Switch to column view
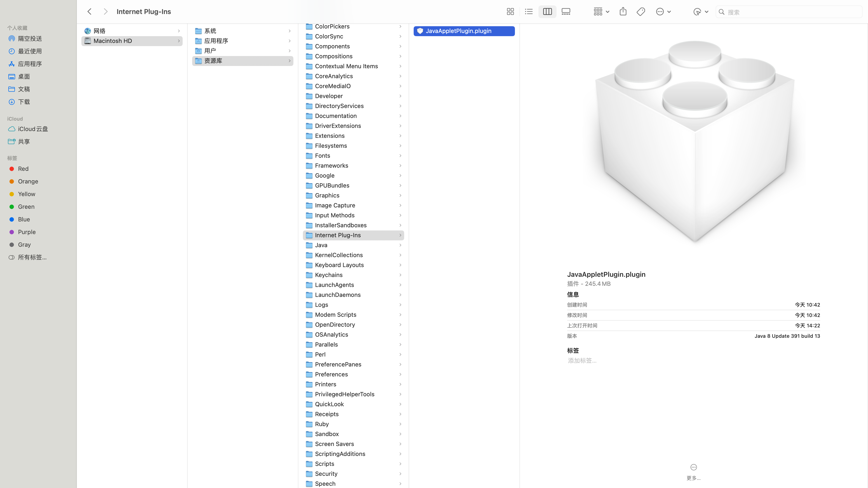Screen dimensions: 868x488 pos(547,12)
